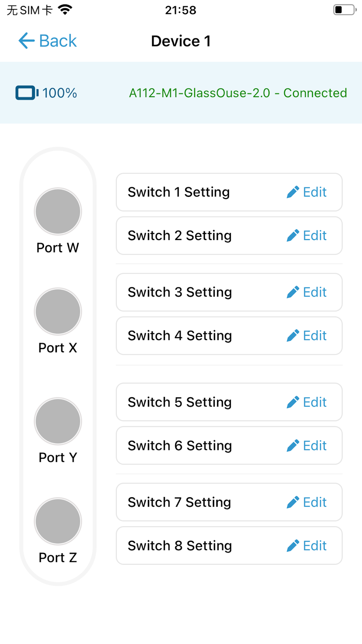Tap the pencil icon for Switch 3
Viewport: 362px width, 644px height.
click(292, 292)
